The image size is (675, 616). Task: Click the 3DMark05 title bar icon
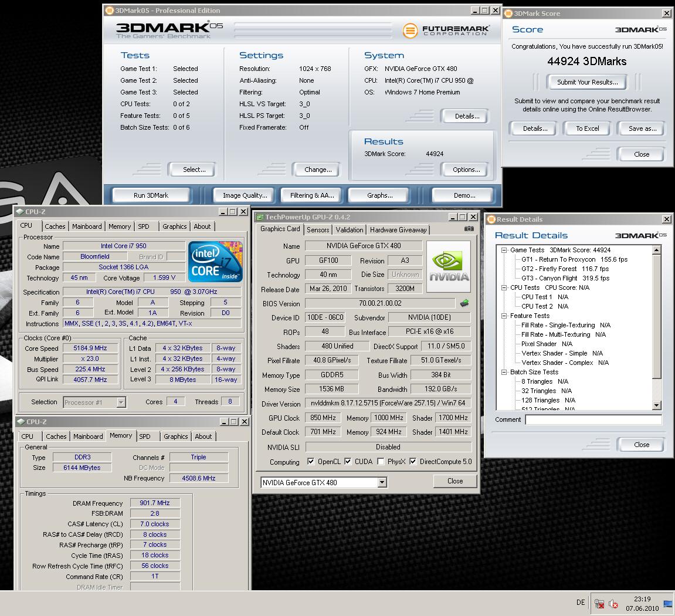point(110,11)
